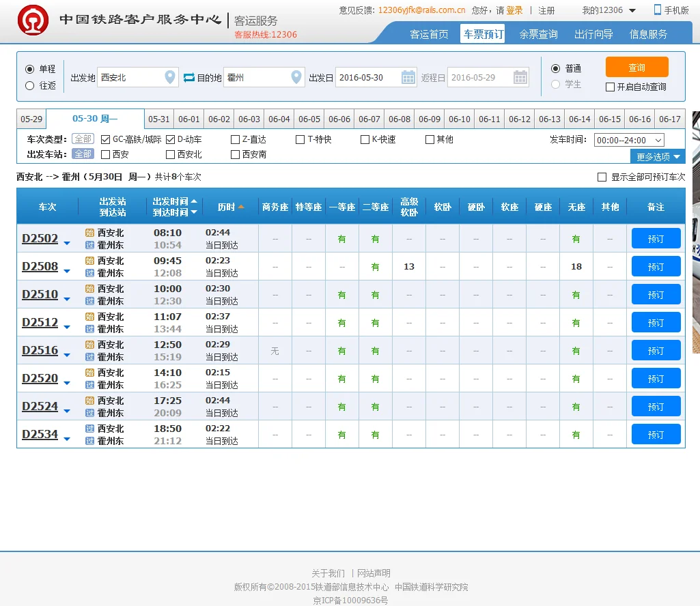Screen dimensions: 700x606
Task: Check 开启自动查询 option
Action: [x=609, y=86]
